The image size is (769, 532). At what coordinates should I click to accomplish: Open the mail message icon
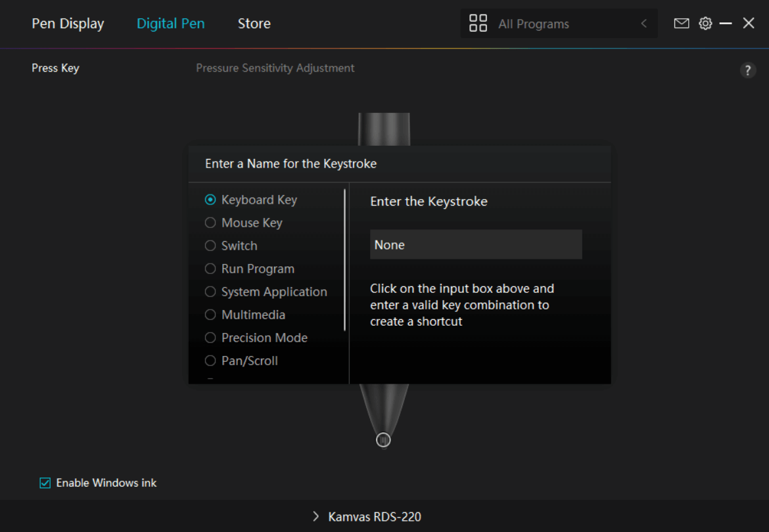[x=681, y=24]
